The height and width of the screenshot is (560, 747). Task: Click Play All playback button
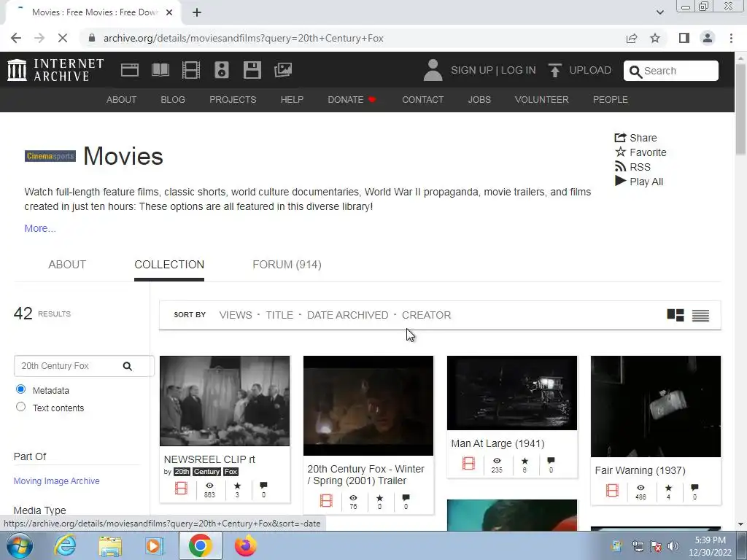pyautogui.click(x=638, y=182)
